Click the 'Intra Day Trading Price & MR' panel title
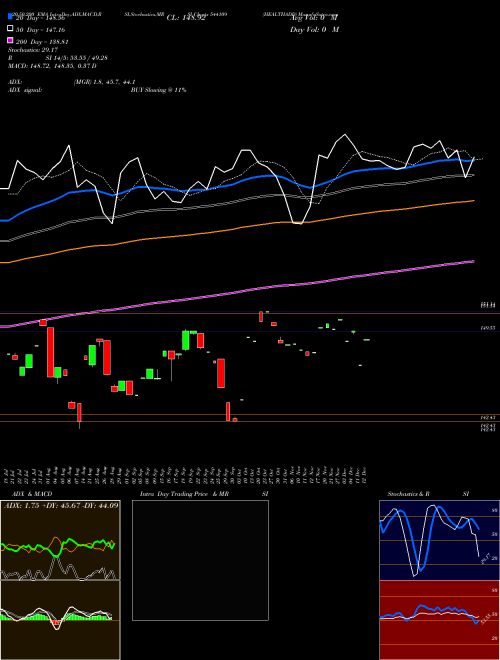500x660 pixels. click(x=184, y=494)
